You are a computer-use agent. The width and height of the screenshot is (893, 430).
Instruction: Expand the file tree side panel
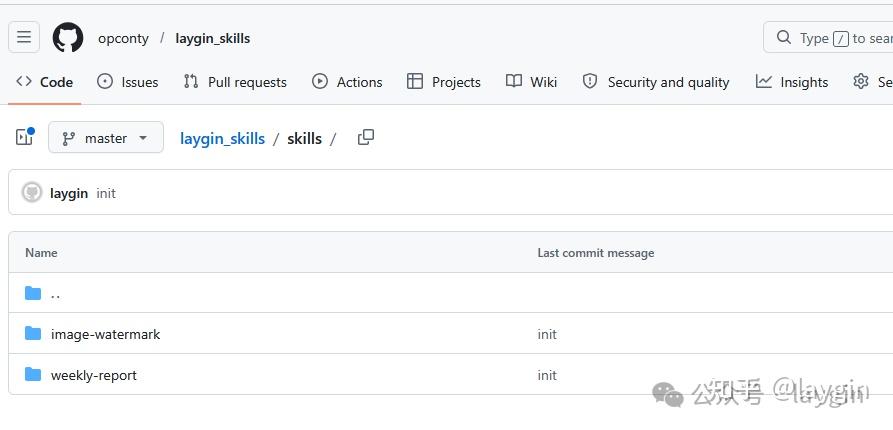(x=24, y=137)
